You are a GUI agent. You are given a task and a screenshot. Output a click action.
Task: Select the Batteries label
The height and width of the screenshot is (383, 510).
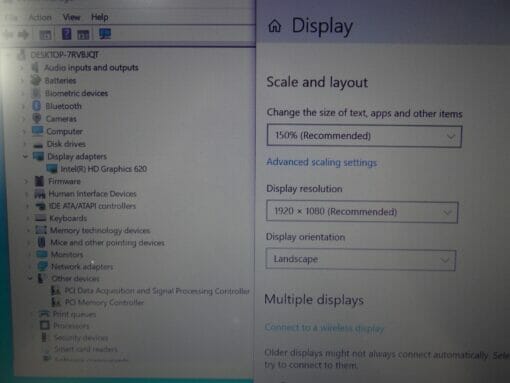tap(60, 81)
